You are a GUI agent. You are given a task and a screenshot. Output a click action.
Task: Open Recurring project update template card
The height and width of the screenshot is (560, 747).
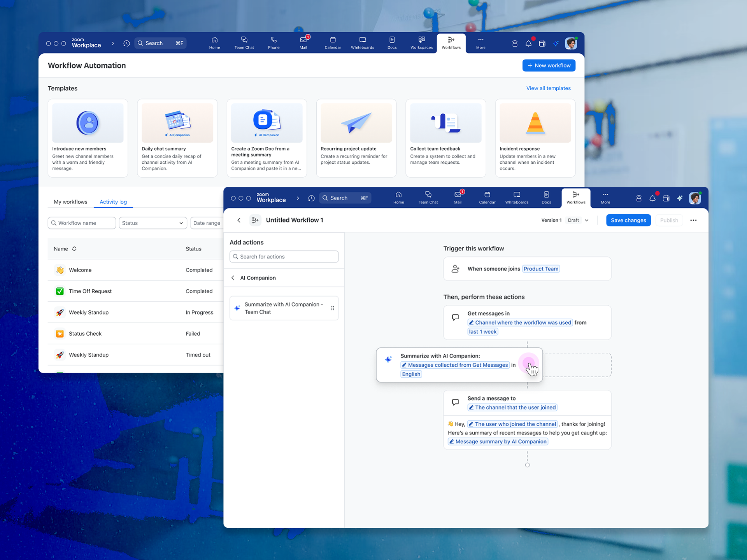356,138
